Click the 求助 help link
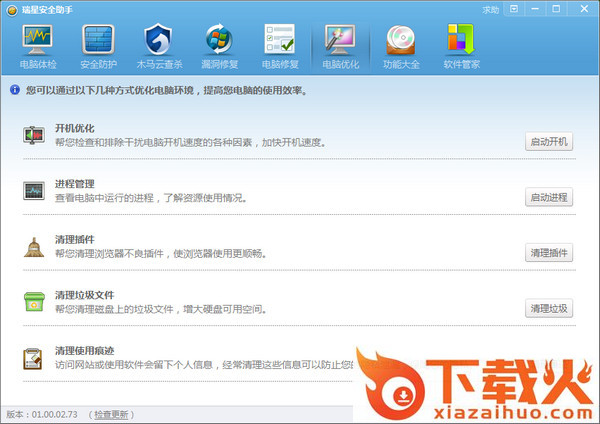The image size is (600, 424). click(491, 10)
